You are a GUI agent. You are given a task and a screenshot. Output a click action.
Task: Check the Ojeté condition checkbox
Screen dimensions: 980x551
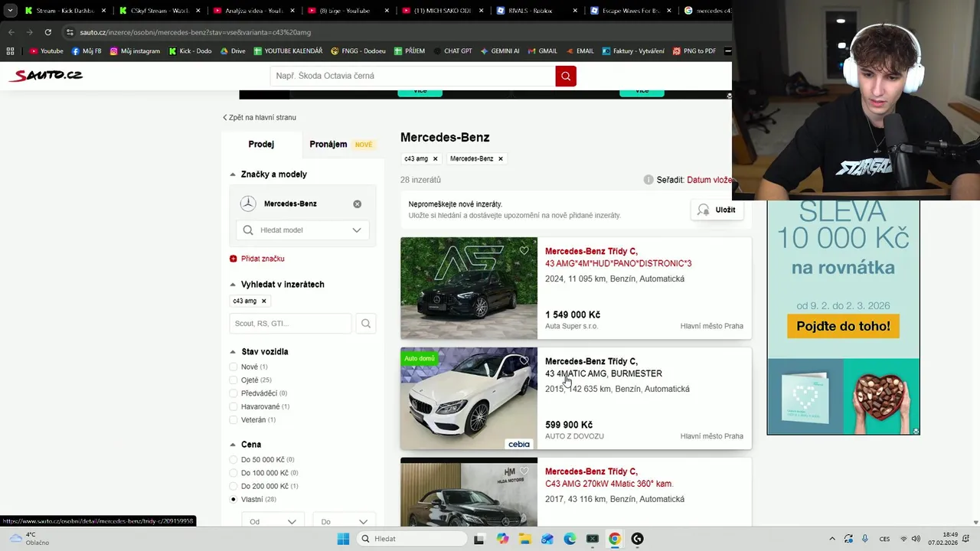(234, 380)
